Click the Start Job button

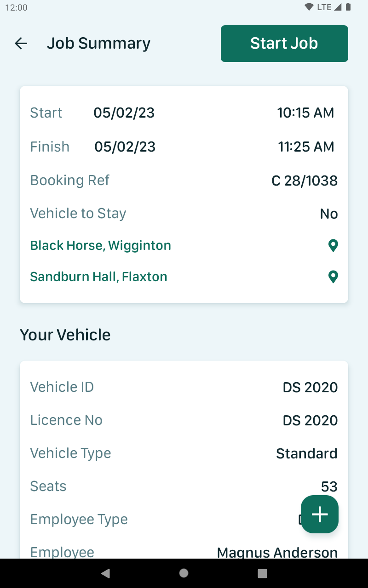pyautogui.click(x=284, y=44)
